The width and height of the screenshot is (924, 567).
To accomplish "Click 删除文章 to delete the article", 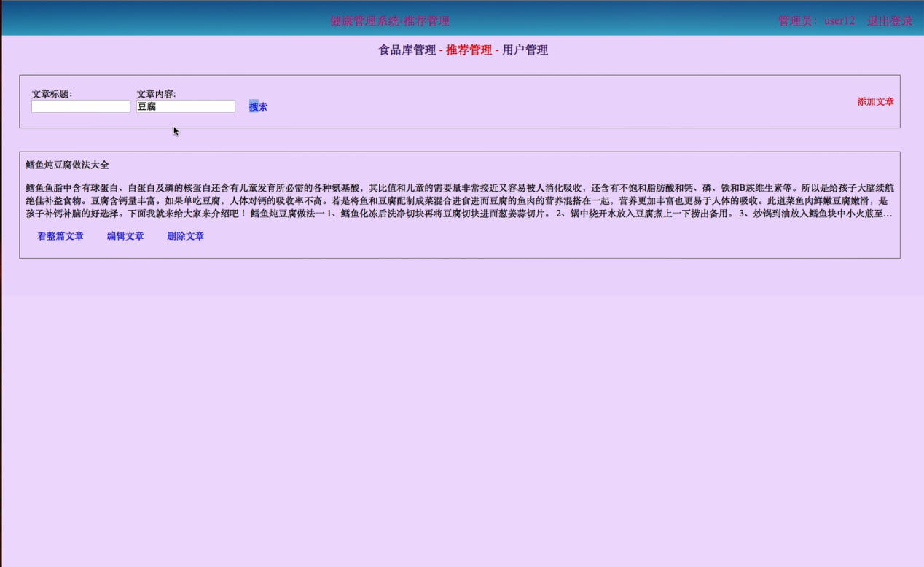I will (185, 236).
